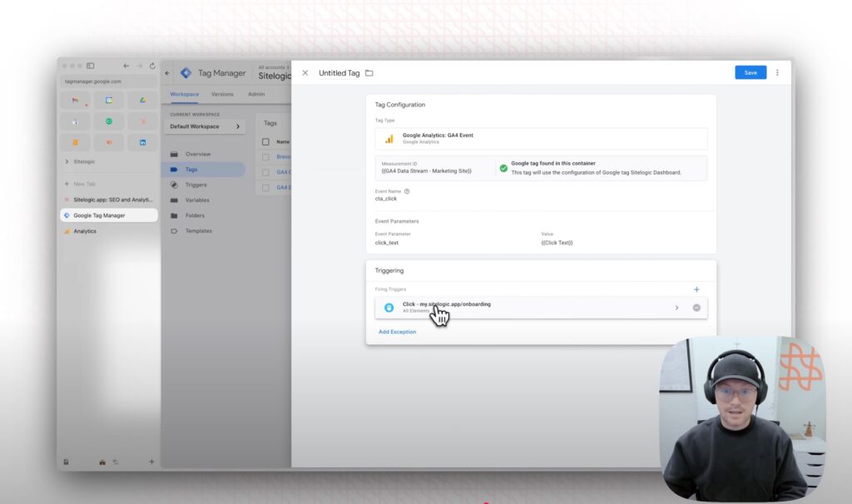Screen dimensions: 852x504
Task: Expand the Click onboarding trigger row
Action: tap(676, 307)
